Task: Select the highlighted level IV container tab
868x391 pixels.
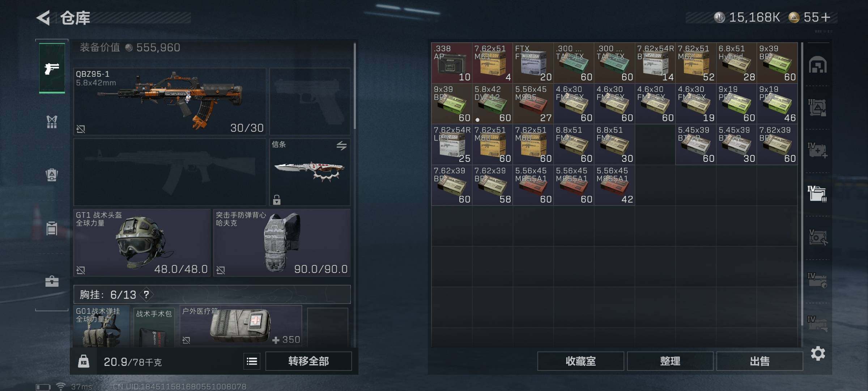Action: [817, 194]
